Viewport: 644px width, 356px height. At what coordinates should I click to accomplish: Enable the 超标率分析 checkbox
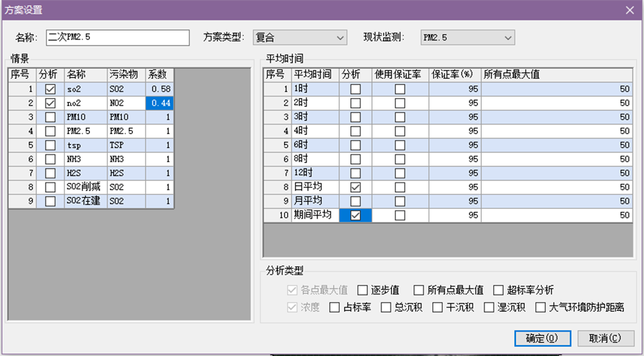pos(498,290)
